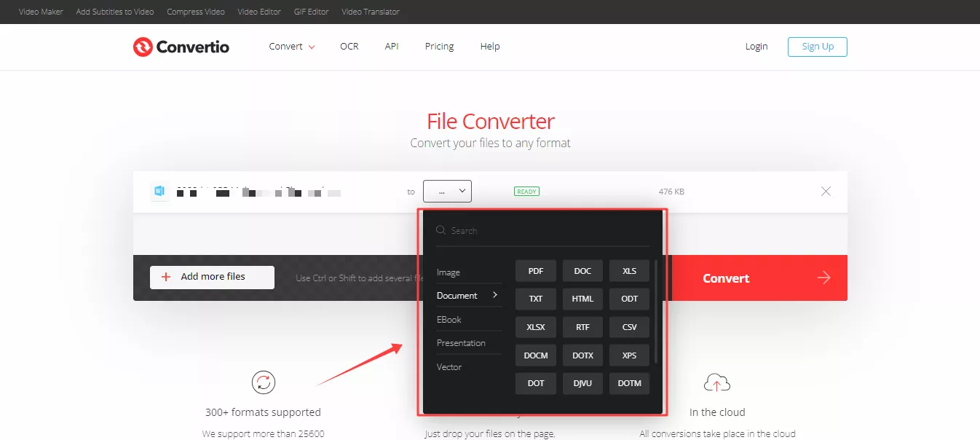Open the Pricing menu item

click(x=439, y=46)
